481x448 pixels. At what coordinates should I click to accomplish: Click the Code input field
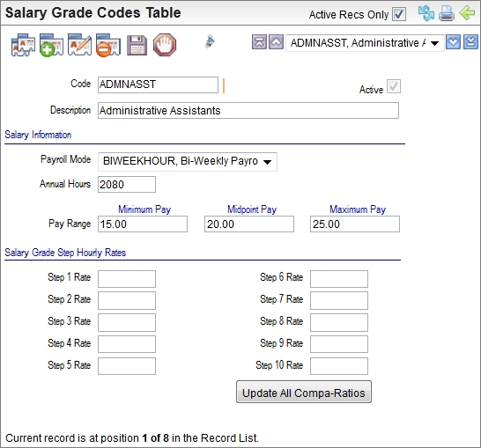[x=158, y=84]
